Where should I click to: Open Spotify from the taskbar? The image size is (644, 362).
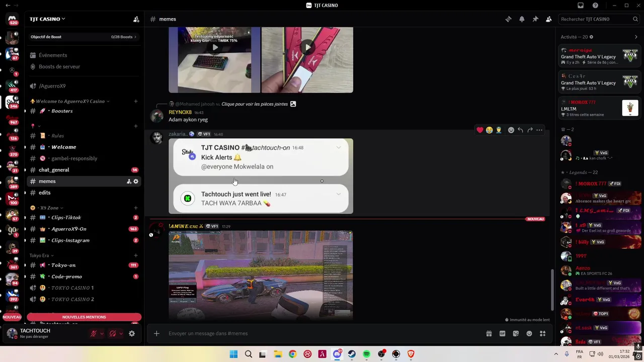click(367, 354)
